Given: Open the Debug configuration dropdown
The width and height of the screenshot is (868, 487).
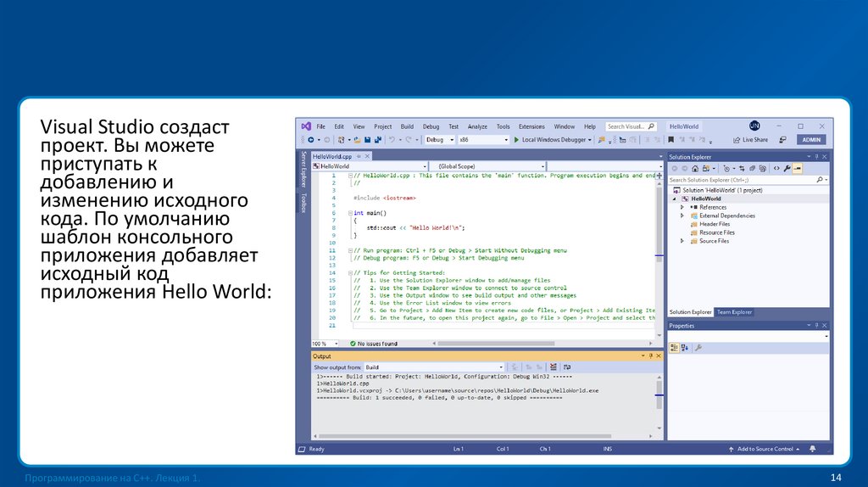Looking at the screenshot, I should 439,140.
